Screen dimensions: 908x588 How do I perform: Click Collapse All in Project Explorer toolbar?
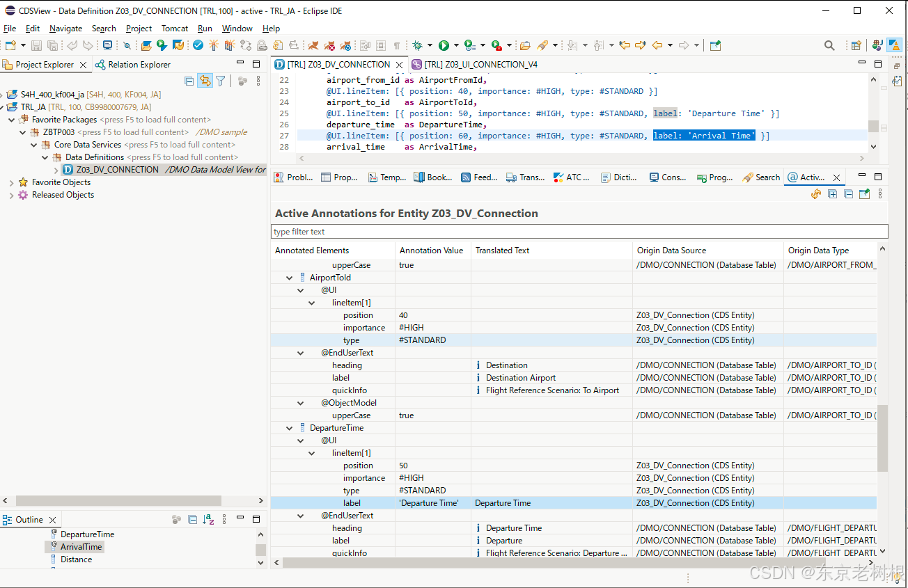pyautogui.click(x=189, y=80)
